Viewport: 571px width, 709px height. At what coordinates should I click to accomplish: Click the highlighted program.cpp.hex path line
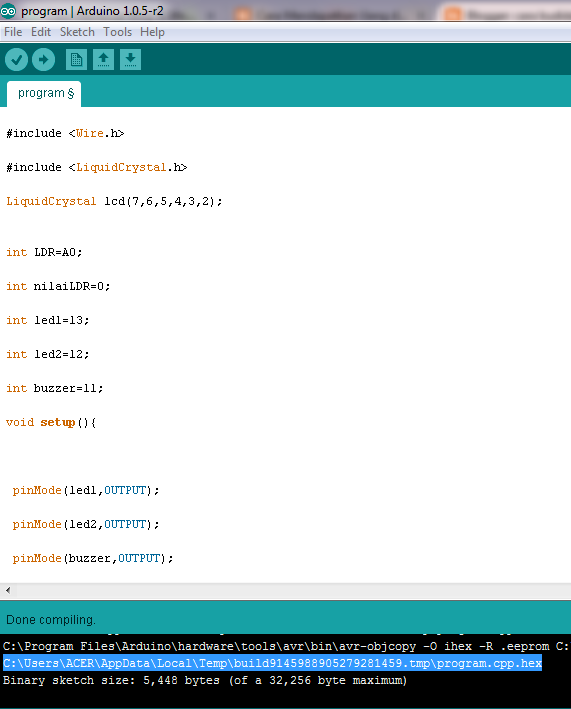(272, 663)
